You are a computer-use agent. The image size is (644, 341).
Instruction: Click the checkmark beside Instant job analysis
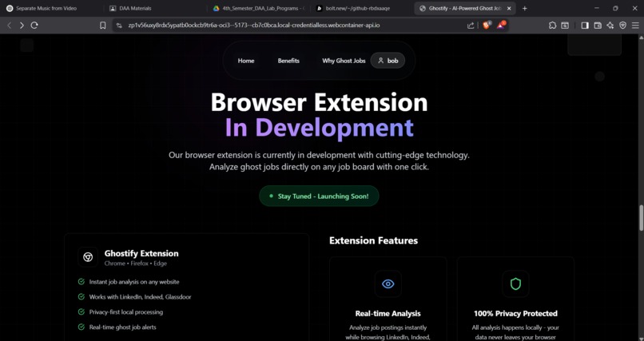click(x=81, y=281)
